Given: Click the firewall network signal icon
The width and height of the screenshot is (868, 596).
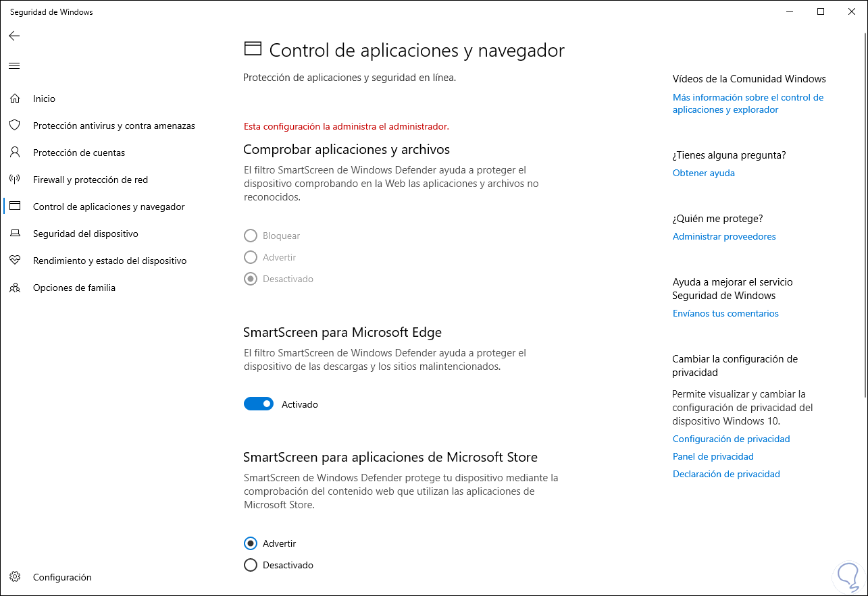Looking at the screenshot, I should point(15,180).
